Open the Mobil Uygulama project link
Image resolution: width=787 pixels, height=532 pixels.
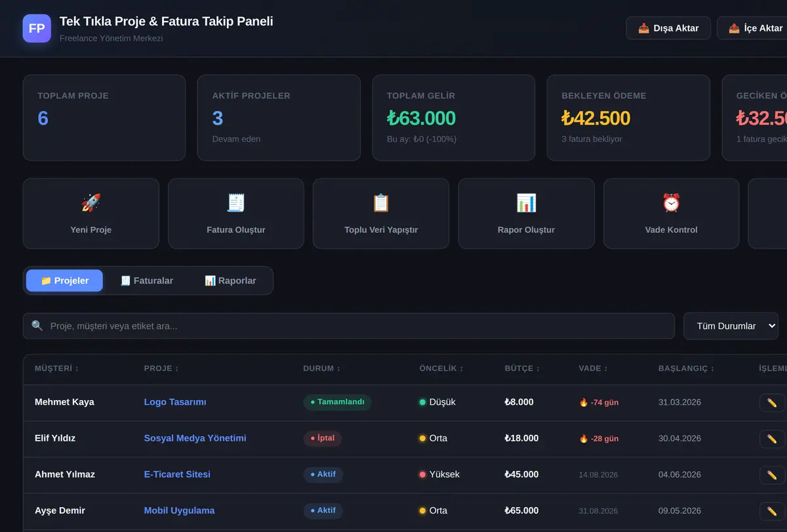(x=179, y=510)
